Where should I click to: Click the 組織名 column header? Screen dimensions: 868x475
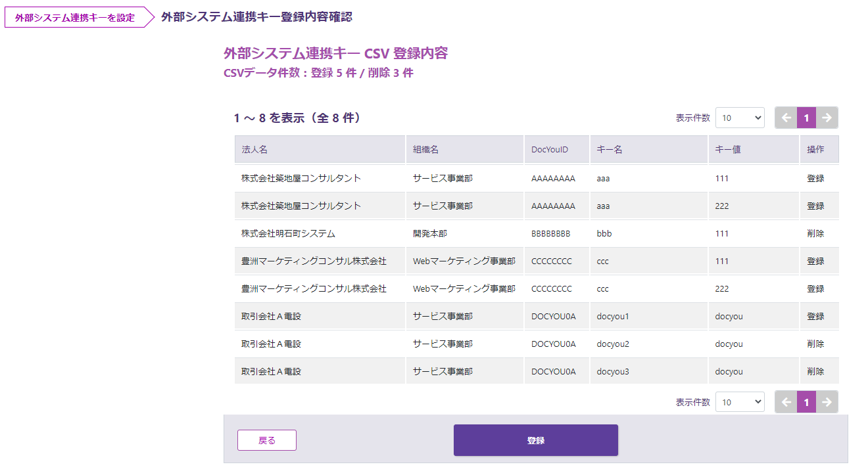[425, 149]
